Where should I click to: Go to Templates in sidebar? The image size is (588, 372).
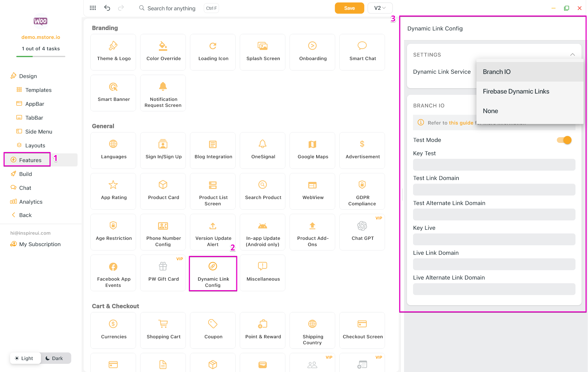38,90
